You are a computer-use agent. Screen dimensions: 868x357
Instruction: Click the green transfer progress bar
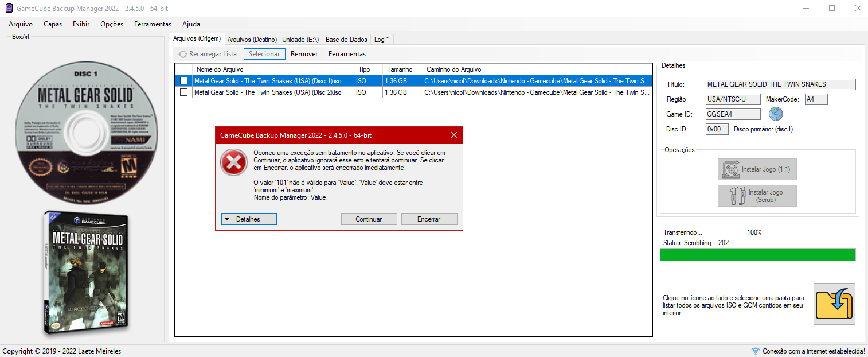click(x=757, y=254)
